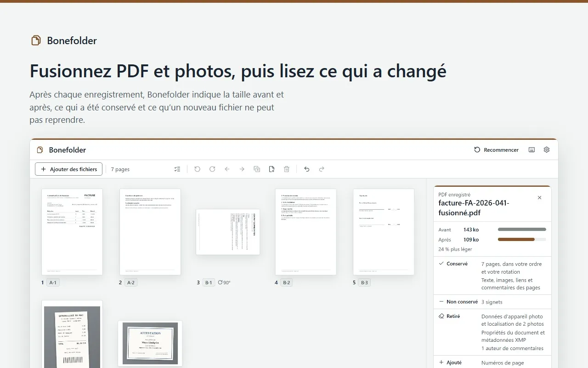Select page 1 invoice thumbnail
588x368 pixels.
tap(72, 232)
